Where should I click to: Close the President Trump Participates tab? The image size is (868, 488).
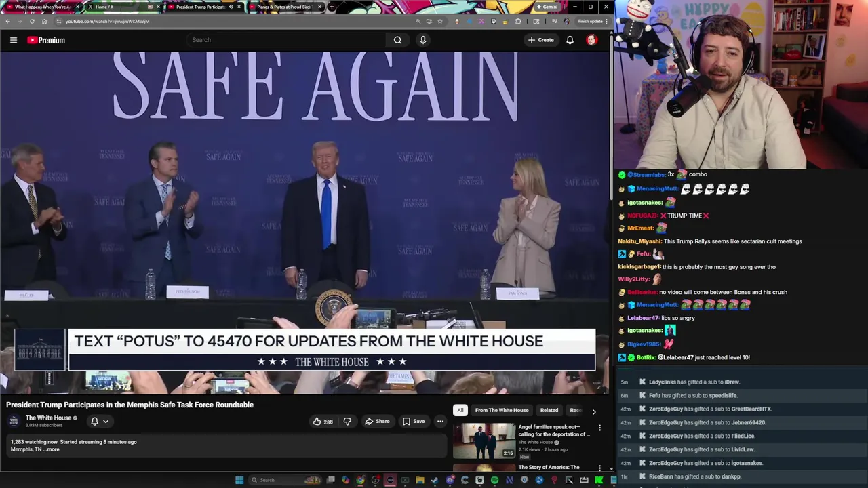[x=239, y=7]
